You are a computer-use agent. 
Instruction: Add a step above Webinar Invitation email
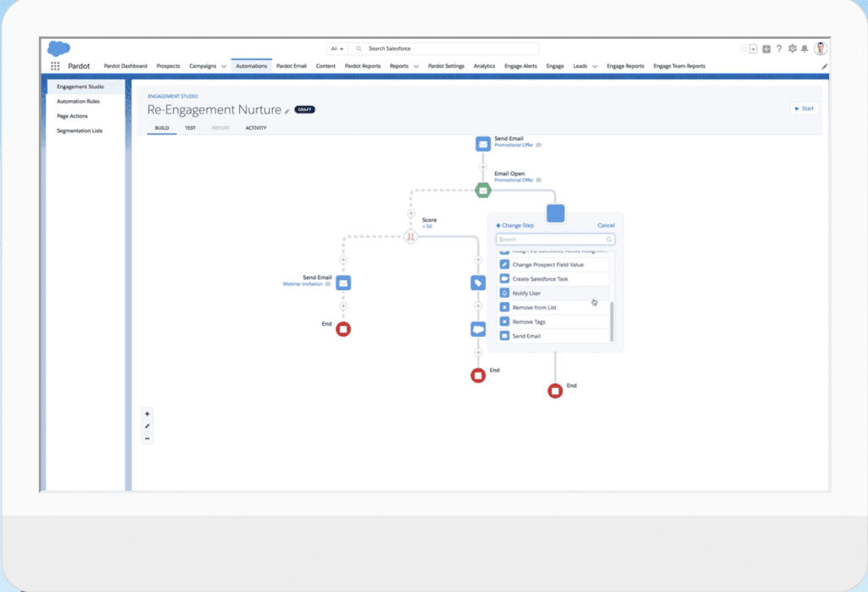[343, 260]
